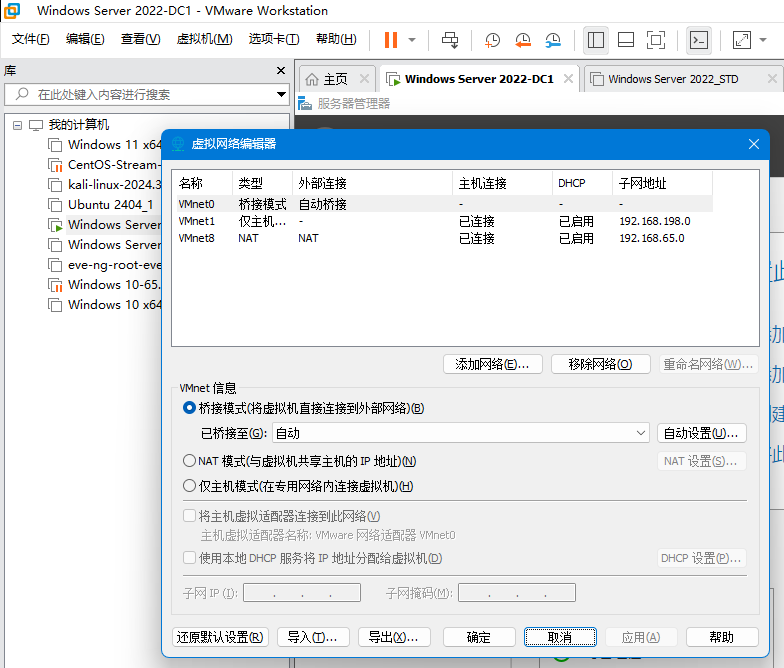Image resolution: width=784 pixels, height=668 pixels.
Task: Click the send Ctrl+Alt+Del toolbar icon
Action: pos(450,40)
